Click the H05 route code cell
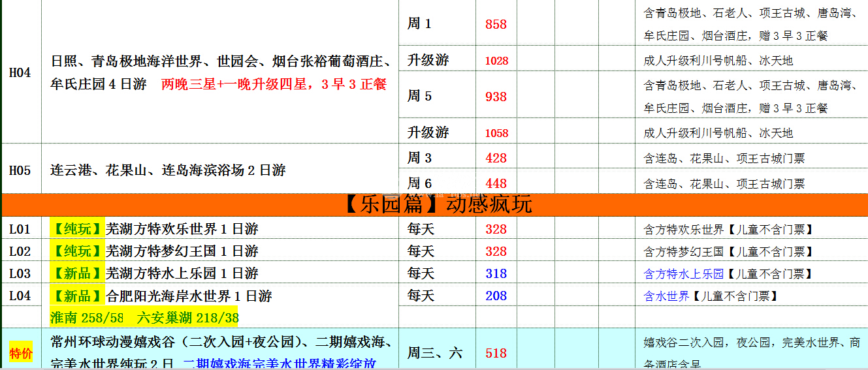The height and width of the screenshot is (370, 868). click(20, 170)
